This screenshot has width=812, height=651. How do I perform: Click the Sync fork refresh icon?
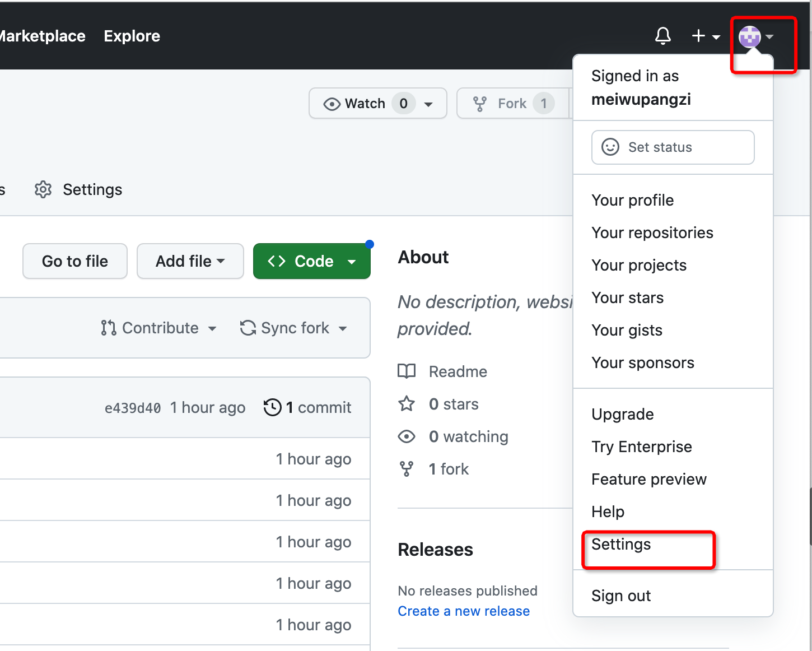(x=248, y=328)
